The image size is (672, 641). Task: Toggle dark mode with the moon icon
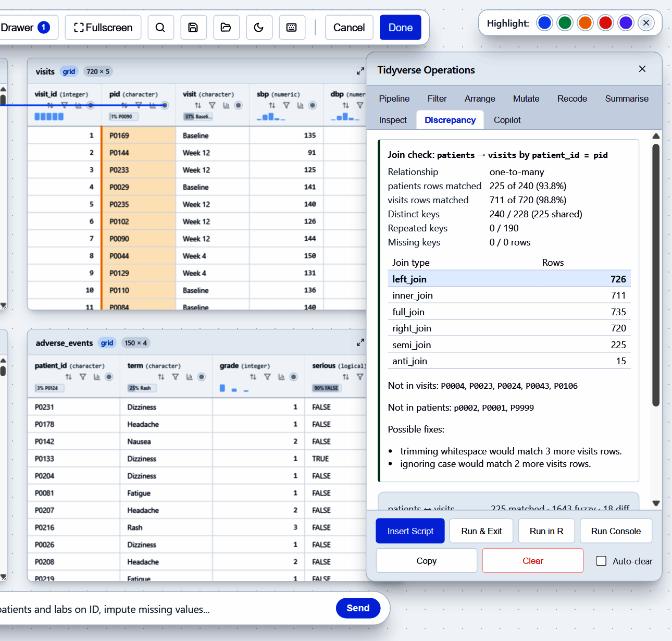point(259,28)
